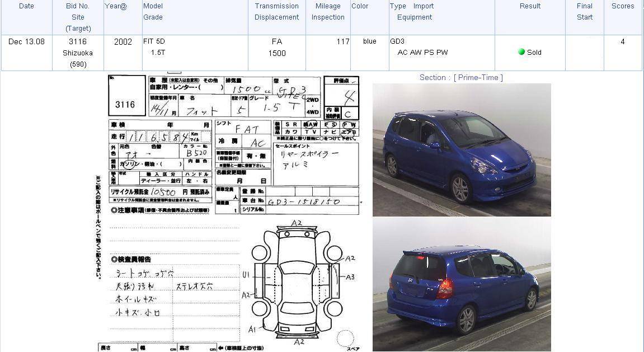Viewport: 644px width, 352px height.
Task: Select the FA transmission value
Action: pyautogui.click(x=277, y=41)
